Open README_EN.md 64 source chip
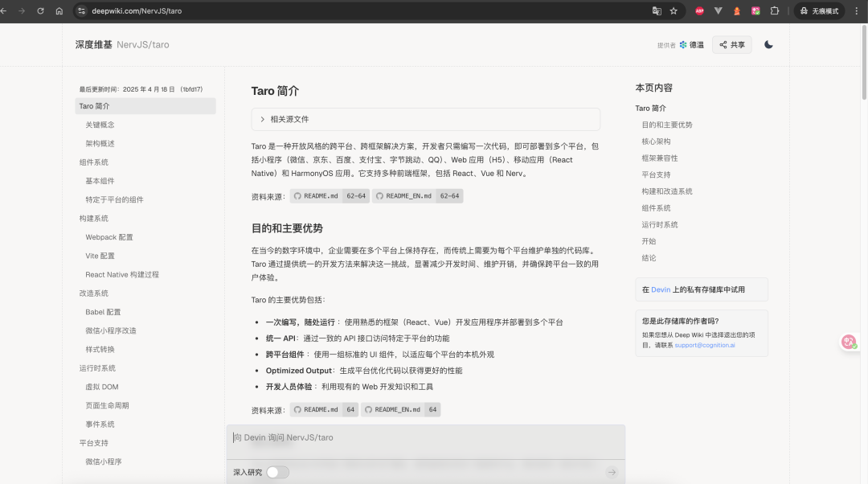 coord(401,410)
